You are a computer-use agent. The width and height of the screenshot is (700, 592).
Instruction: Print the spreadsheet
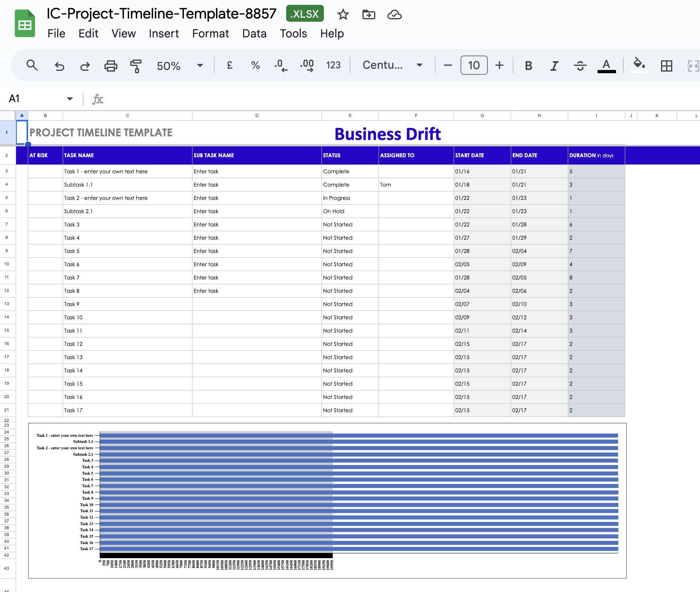pos(111,66)
